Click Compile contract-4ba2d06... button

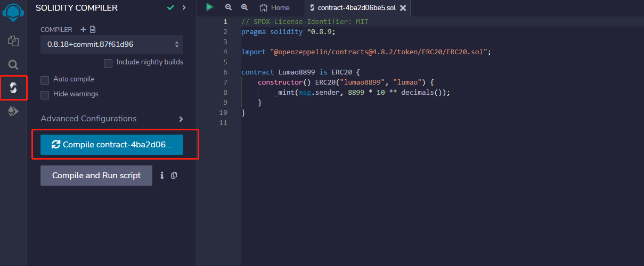click(x=112, y=144)
